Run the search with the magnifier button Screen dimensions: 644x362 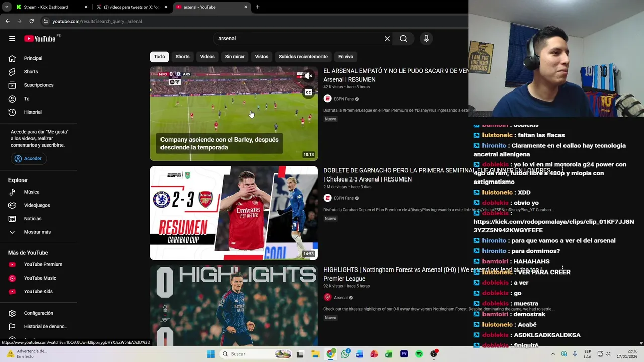coord(404,38)
